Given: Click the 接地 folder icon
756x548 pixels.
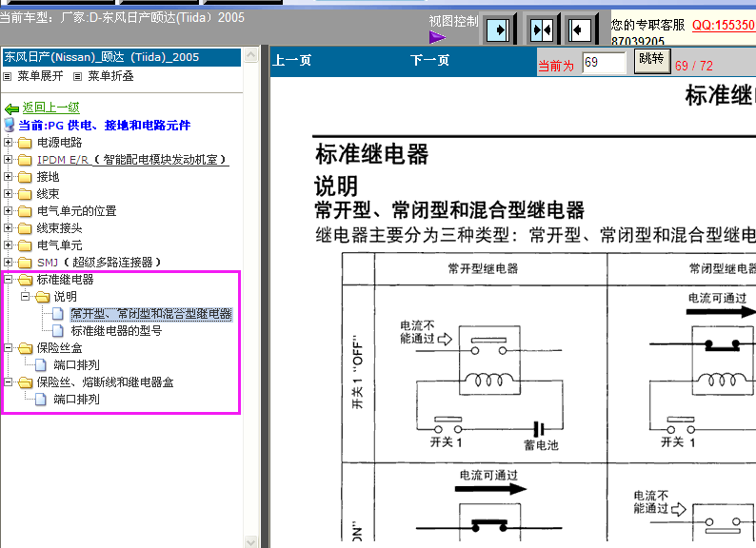Looking at the screenshot, I should (25, 177).
